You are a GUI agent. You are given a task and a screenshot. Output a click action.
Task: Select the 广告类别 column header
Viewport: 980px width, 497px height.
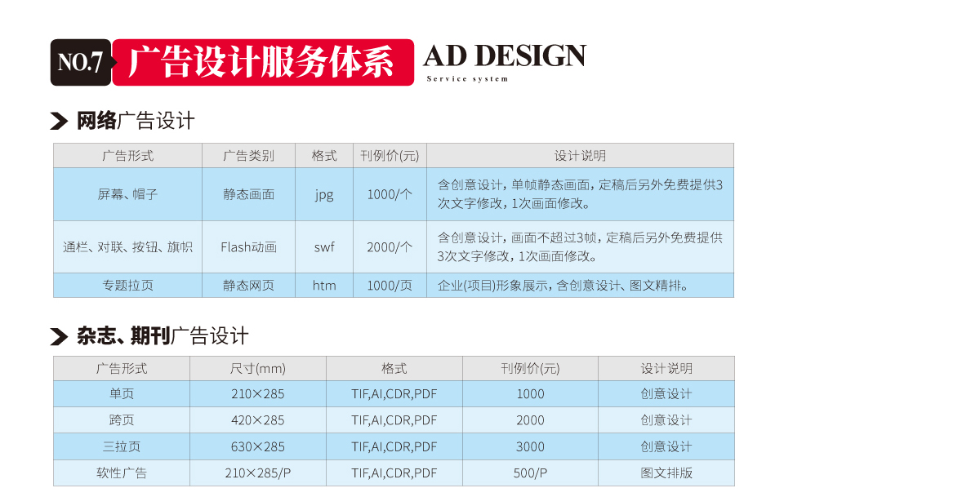click(x=248, y=156)
